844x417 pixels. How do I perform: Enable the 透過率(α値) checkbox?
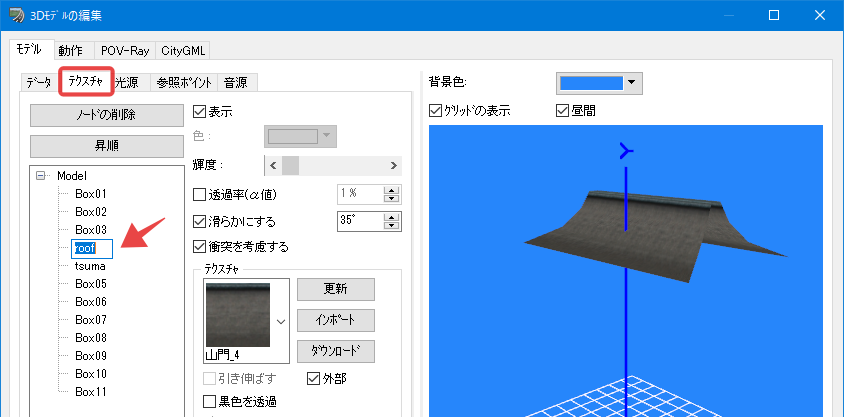point(199,194)
